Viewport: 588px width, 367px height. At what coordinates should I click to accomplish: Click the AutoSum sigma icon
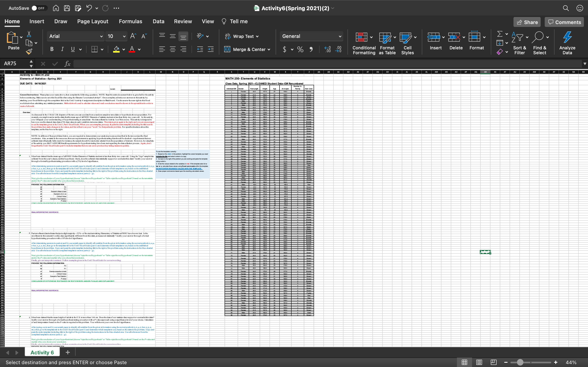pyautogui.click(x=500, y=34)
